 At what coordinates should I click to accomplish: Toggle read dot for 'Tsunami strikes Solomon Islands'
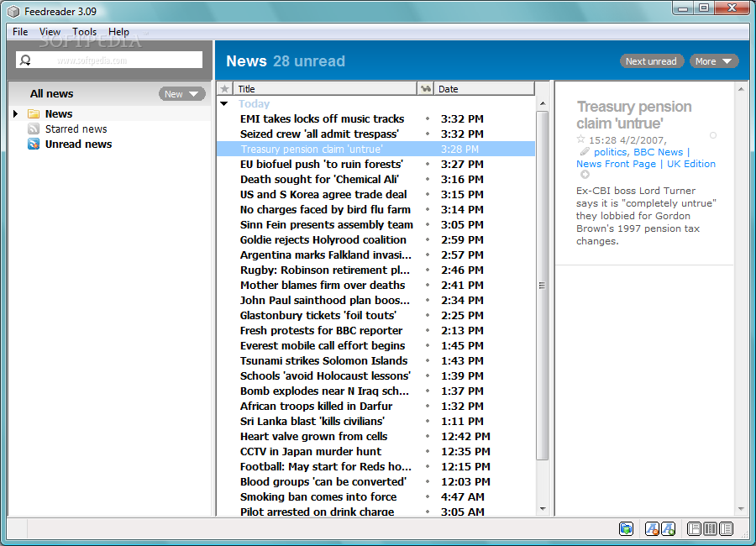(428, 360)
